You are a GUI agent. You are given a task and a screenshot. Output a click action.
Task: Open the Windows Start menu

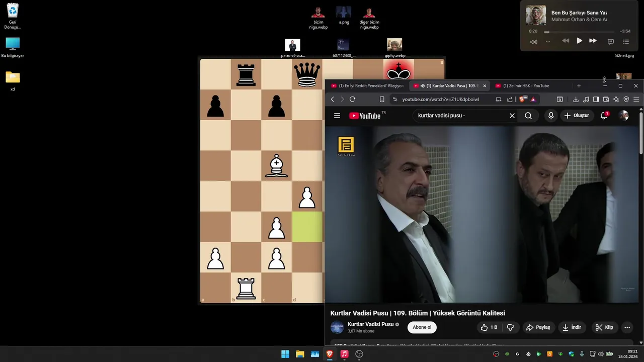tap(285, 354)
